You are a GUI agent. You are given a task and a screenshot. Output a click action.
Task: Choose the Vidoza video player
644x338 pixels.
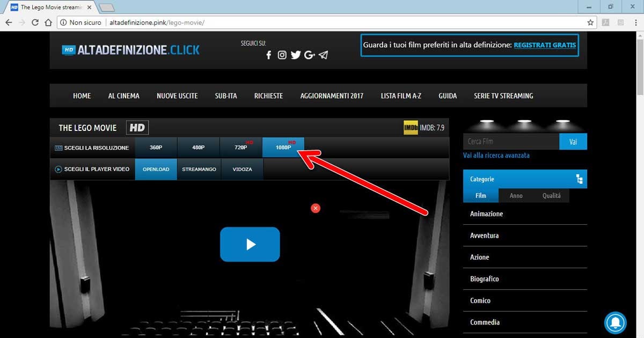pos(242,169)
